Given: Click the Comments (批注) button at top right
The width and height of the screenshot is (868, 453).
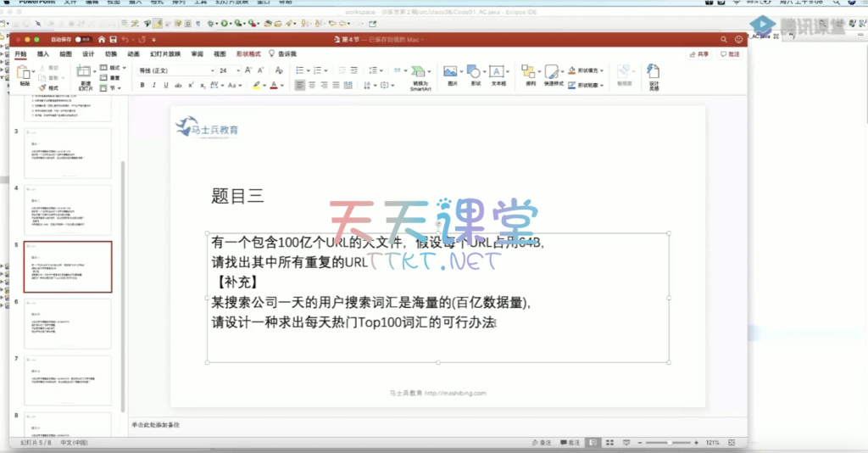Looking at the screenshot, I should 729,53.
